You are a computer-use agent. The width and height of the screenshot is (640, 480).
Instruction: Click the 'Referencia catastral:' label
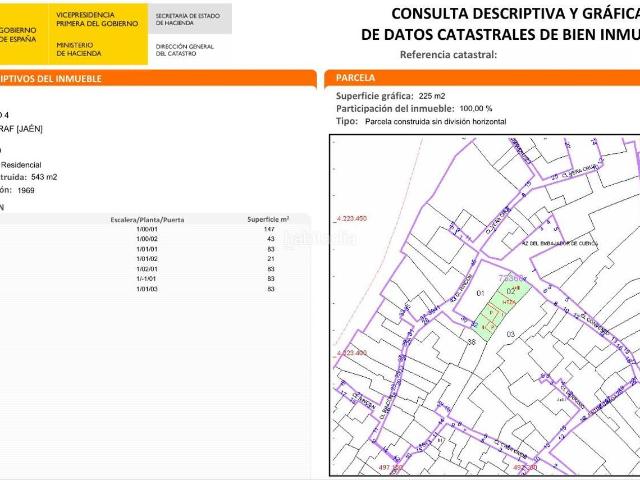448,55
